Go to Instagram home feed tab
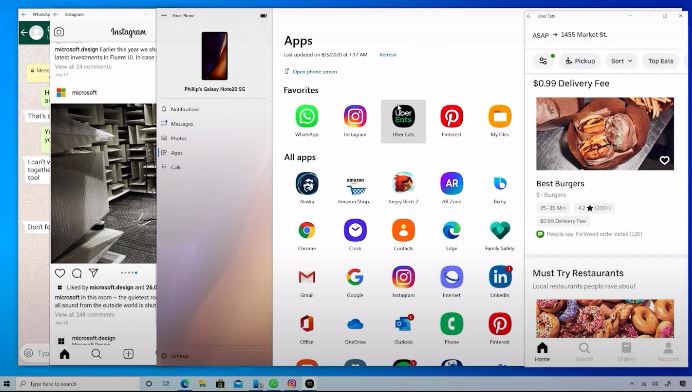This screenshot has height=392, width=692. pyautogui.click(x=64, y=354)
